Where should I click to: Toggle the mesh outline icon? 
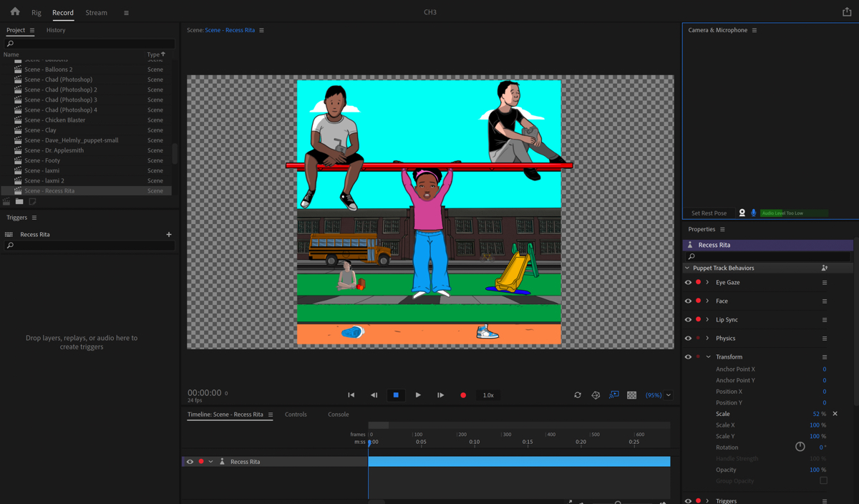(596, 395)
